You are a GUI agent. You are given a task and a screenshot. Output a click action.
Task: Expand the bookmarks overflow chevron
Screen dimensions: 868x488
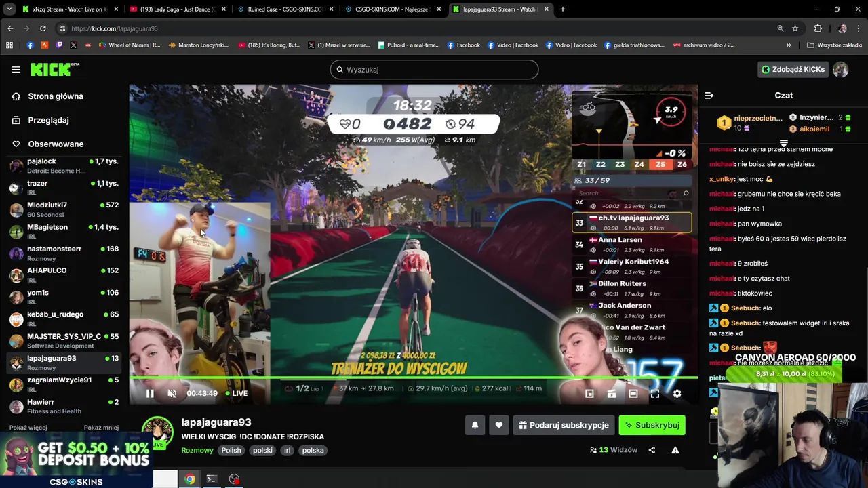(789, 45)
